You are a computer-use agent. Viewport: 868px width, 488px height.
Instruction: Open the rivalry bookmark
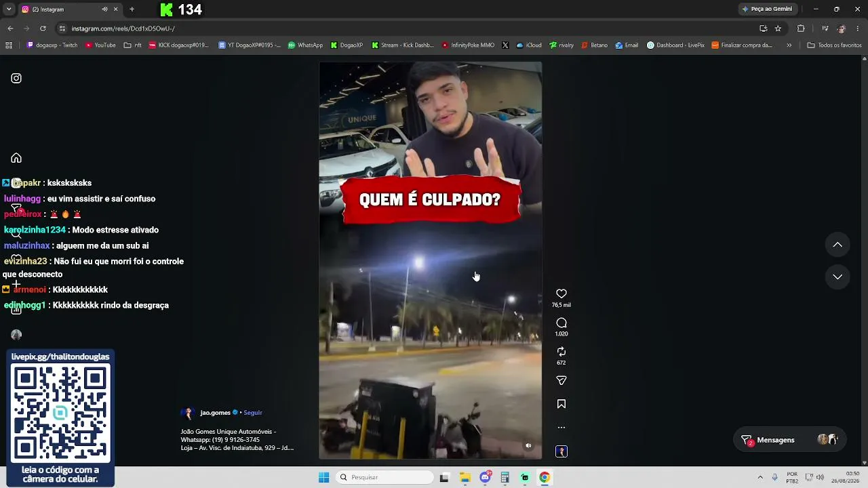[x=561, y=45]
